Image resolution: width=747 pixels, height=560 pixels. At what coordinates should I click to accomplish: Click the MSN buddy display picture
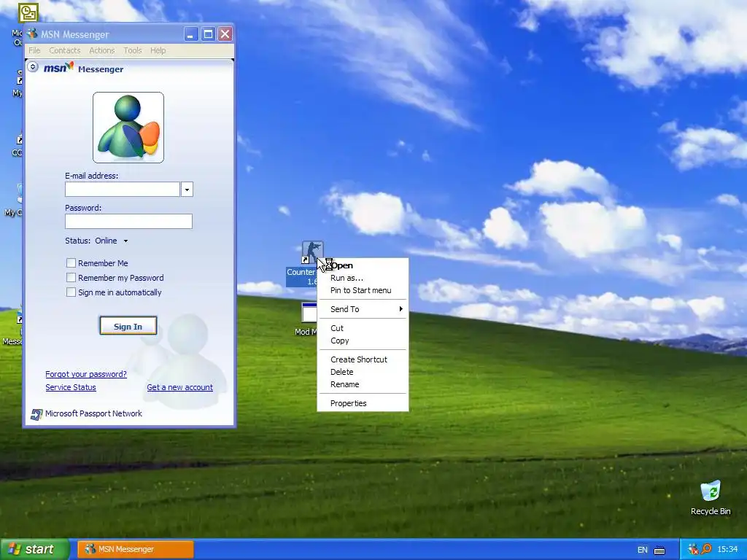[128, 128]
